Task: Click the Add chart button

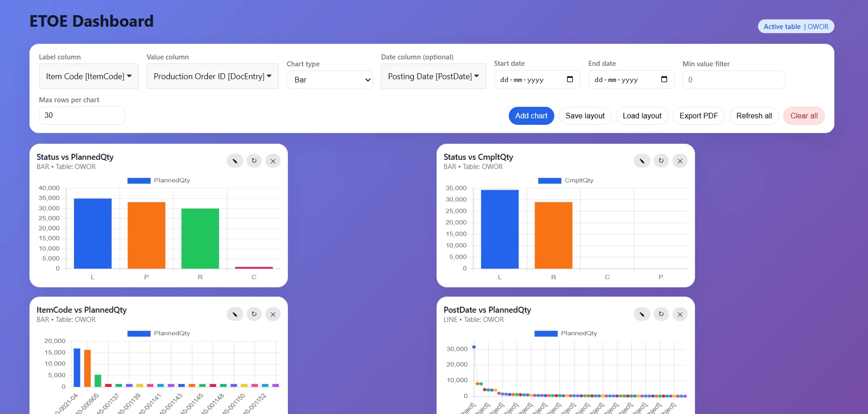Action: (531, 116)
